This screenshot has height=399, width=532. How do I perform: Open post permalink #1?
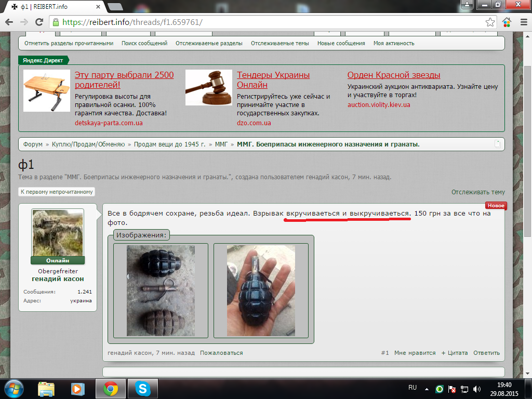[385, 353]
